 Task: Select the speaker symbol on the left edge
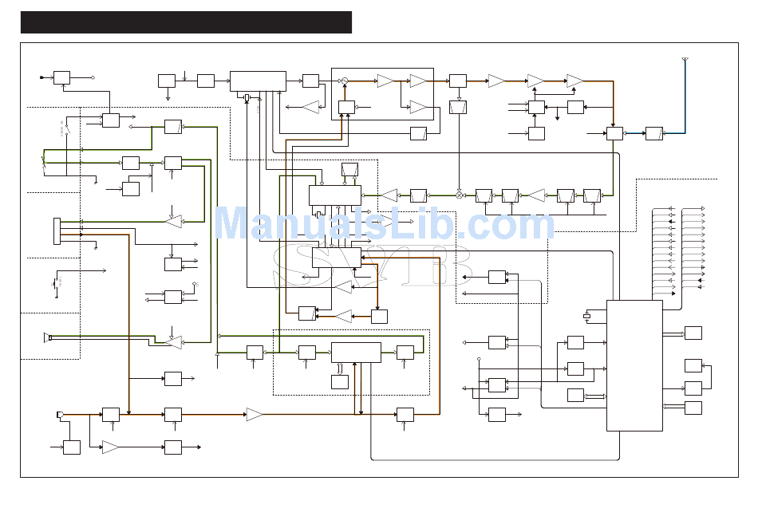point(47,337)
